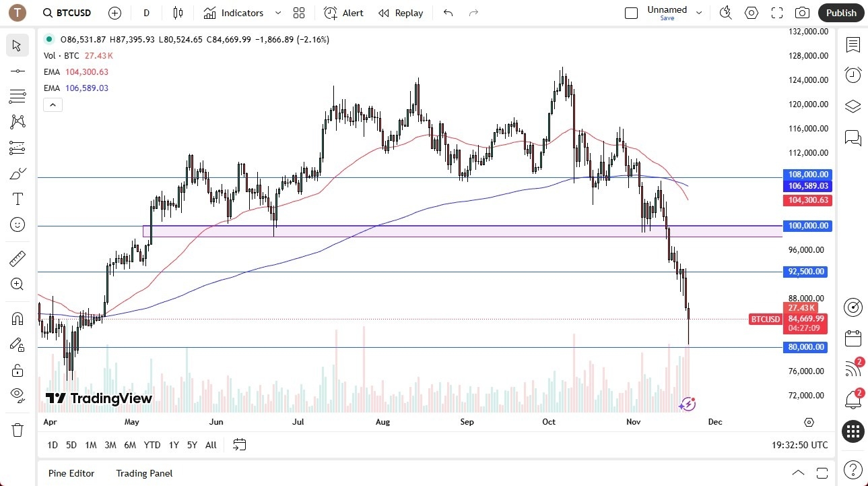Screen dimensions: 868x486
Task: Select the Measure ruler tool
Action: tap(18, 258)
